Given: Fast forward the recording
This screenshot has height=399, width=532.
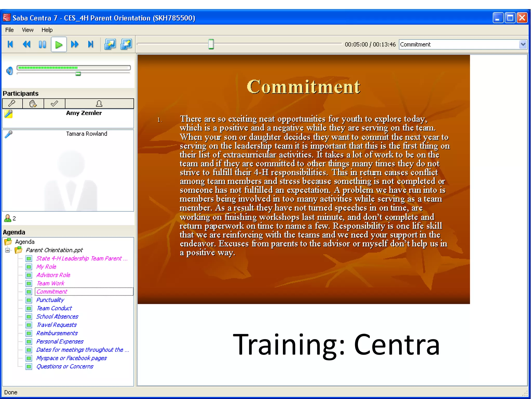Looking at the screenshot, I should pyautogui.click(x=75, y=45).
